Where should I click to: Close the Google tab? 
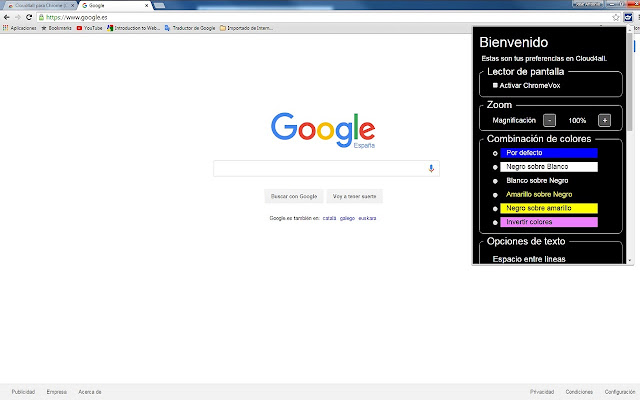click(147, 5)
